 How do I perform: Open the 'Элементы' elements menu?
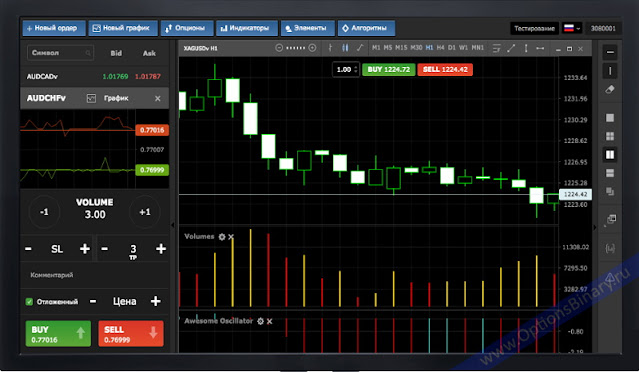click(308, 28)
